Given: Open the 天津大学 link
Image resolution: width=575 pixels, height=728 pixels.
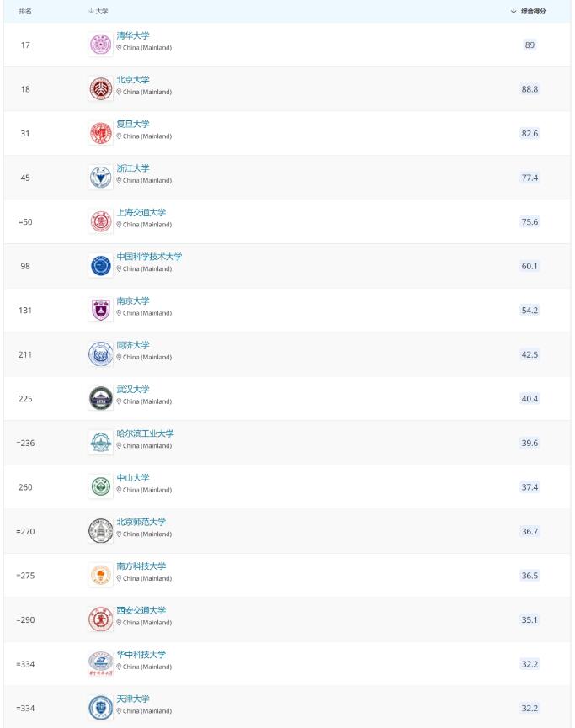Looking at the screenshot, I should [133, 699].
